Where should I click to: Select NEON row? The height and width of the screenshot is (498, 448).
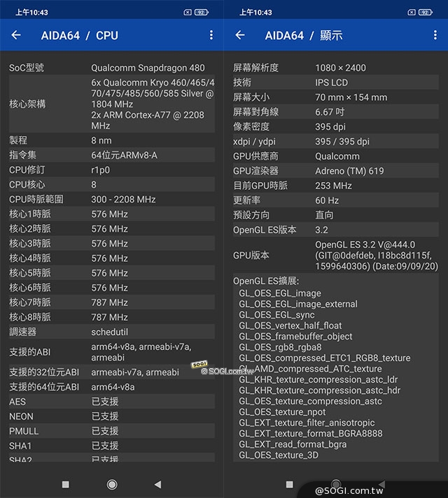112,416
